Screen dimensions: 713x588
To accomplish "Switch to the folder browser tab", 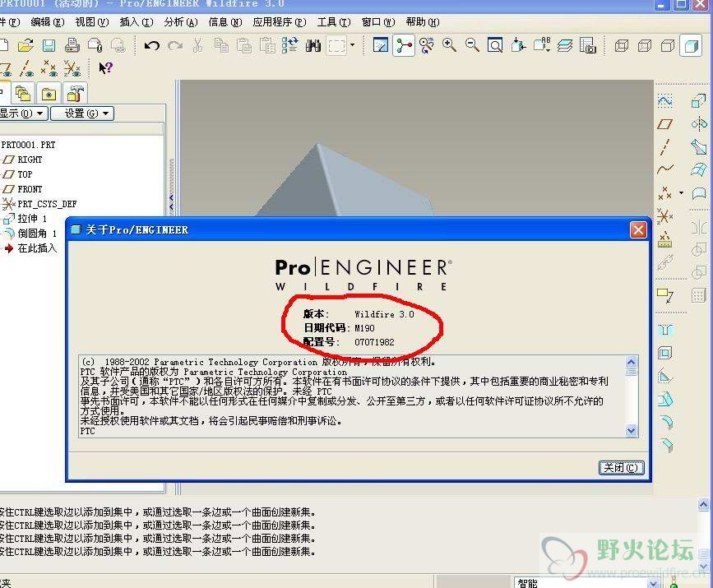I will 23,94.
